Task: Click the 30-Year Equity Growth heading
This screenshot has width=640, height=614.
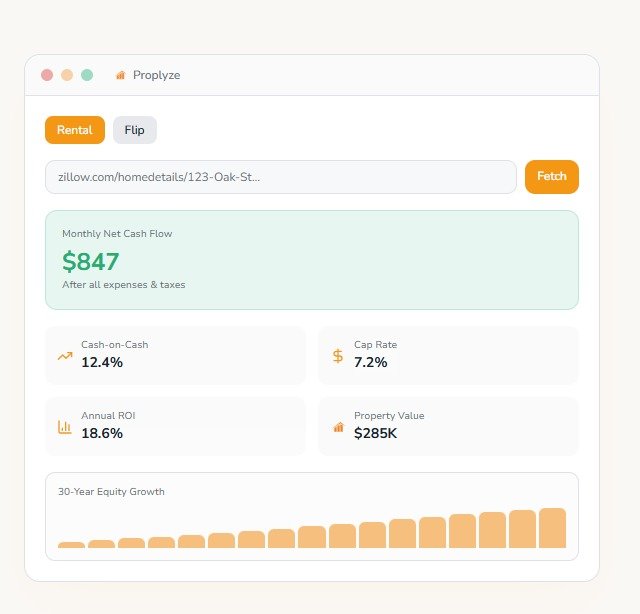Action: 111,492
